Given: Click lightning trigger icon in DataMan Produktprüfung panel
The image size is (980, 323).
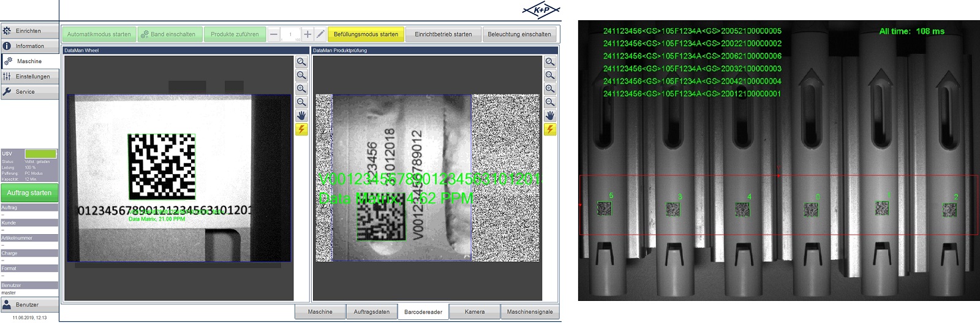Looking at the screenshot, I should tap(550, 129).
